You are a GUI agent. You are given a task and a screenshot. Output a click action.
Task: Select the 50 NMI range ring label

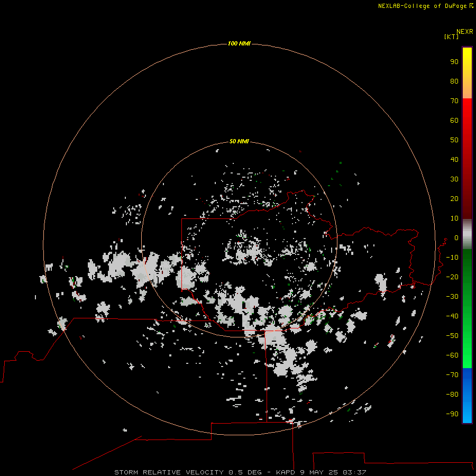[239, 141]
